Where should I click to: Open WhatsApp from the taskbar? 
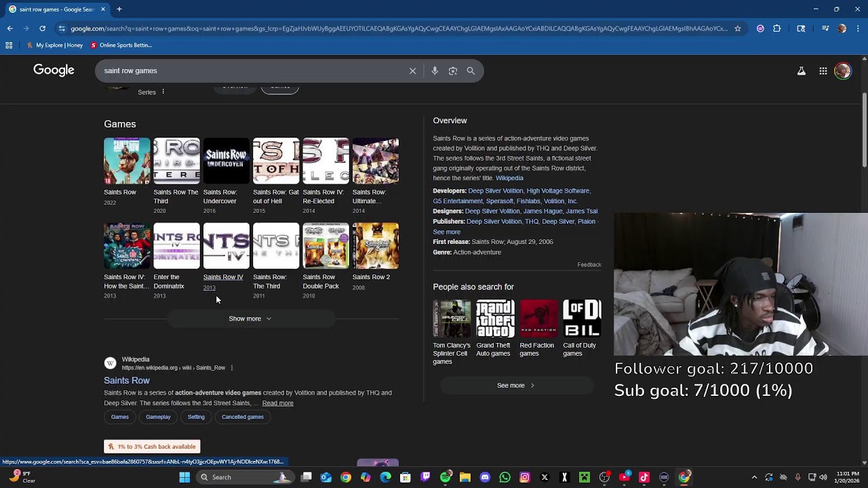pyautogui.click(x=505, y=477)
